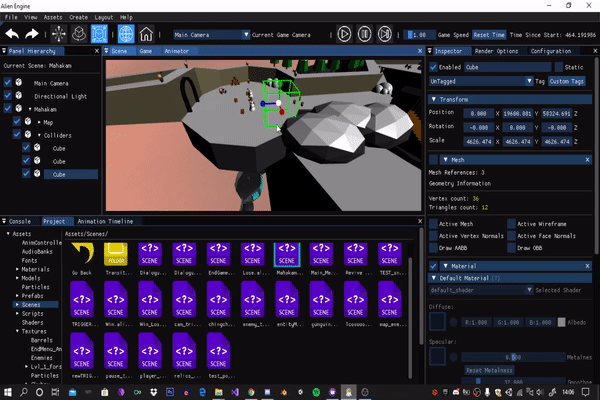Image resolution: width=600 pixels, height=400 pixels.
Task: Collapse the Colliders node in hierarchy
Action: (39, 135)
